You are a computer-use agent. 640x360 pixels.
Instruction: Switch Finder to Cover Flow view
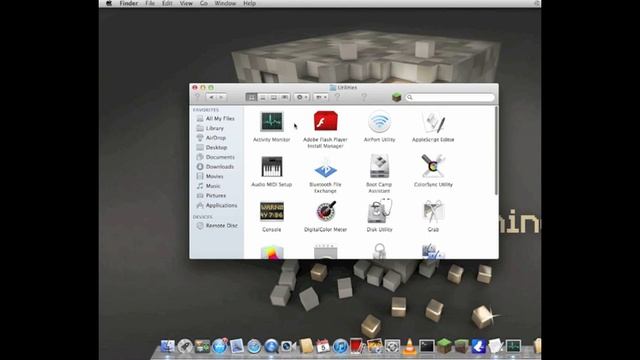(285, 97)
